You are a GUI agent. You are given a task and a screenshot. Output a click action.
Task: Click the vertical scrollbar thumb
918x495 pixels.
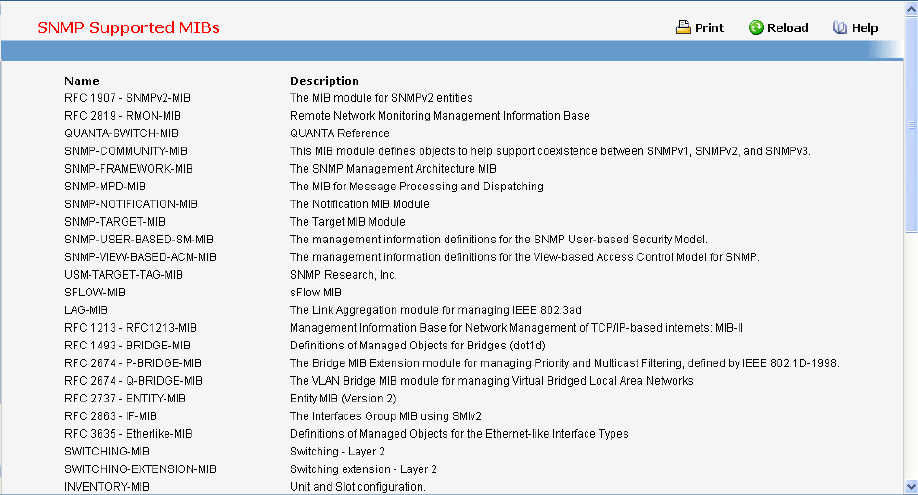click(x=912, y=124)
